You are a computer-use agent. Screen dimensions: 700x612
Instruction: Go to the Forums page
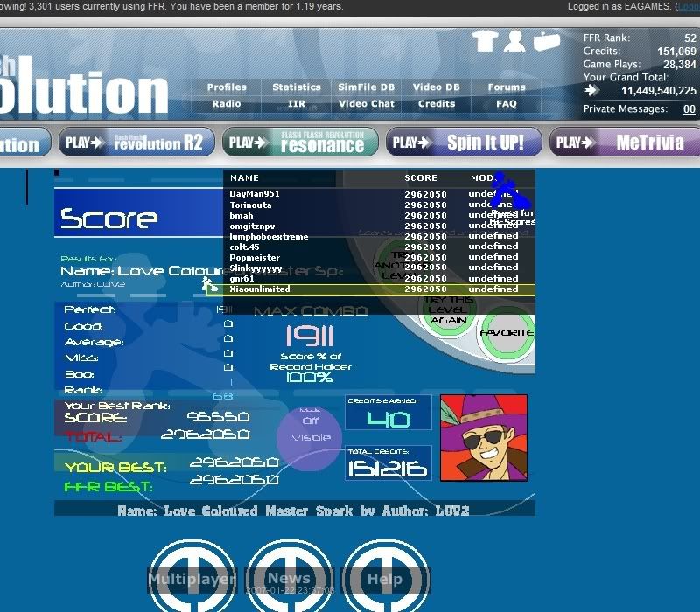[x=507, y=87]
